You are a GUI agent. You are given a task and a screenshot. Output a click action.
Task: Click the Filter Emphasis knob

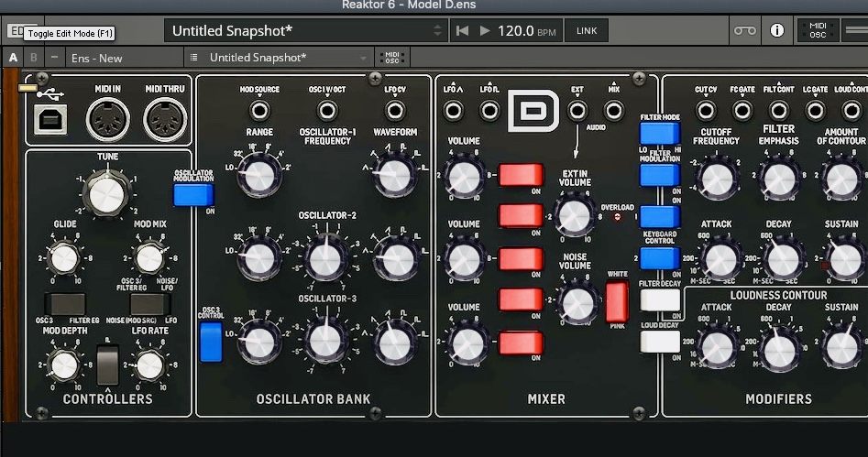[x=779, y=180]
